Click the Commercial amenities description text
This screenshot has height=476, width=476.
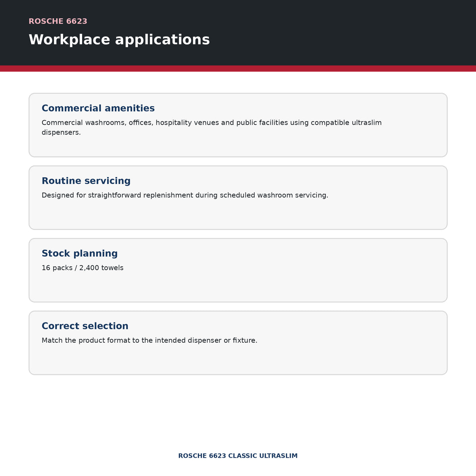211,127
